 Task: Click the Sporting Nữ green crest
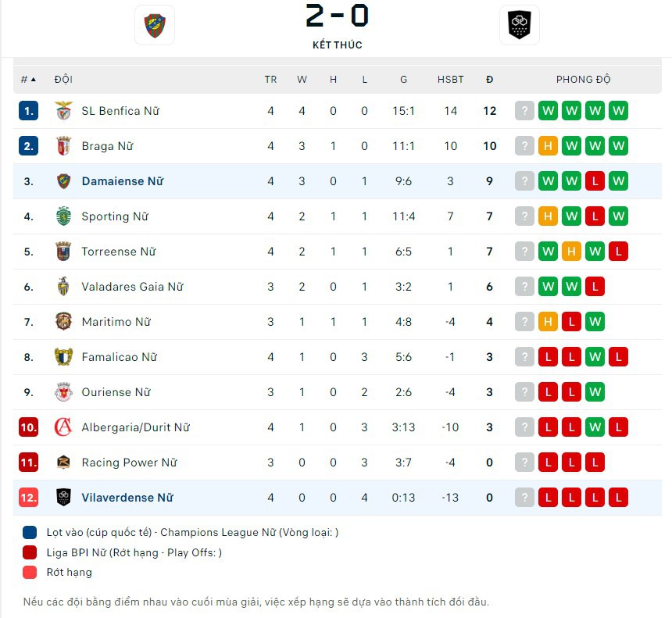click(x=63, y=216)
